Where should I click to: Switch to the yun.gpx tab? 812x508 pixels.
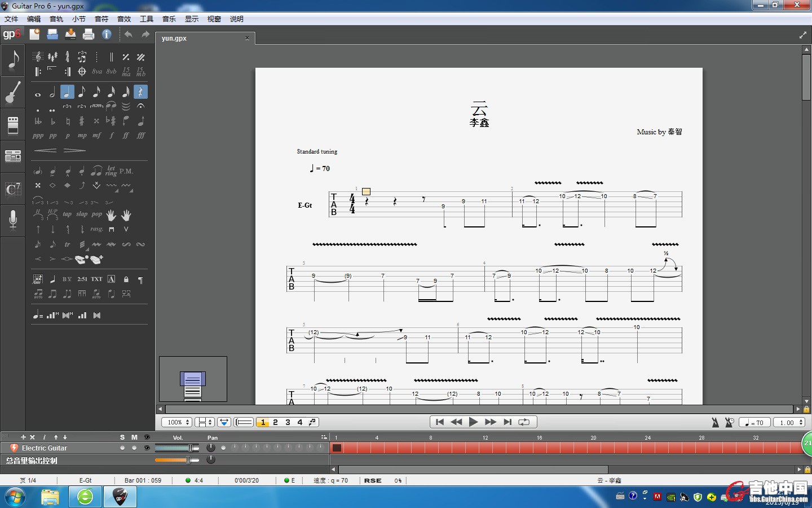(x=174, y=38)
